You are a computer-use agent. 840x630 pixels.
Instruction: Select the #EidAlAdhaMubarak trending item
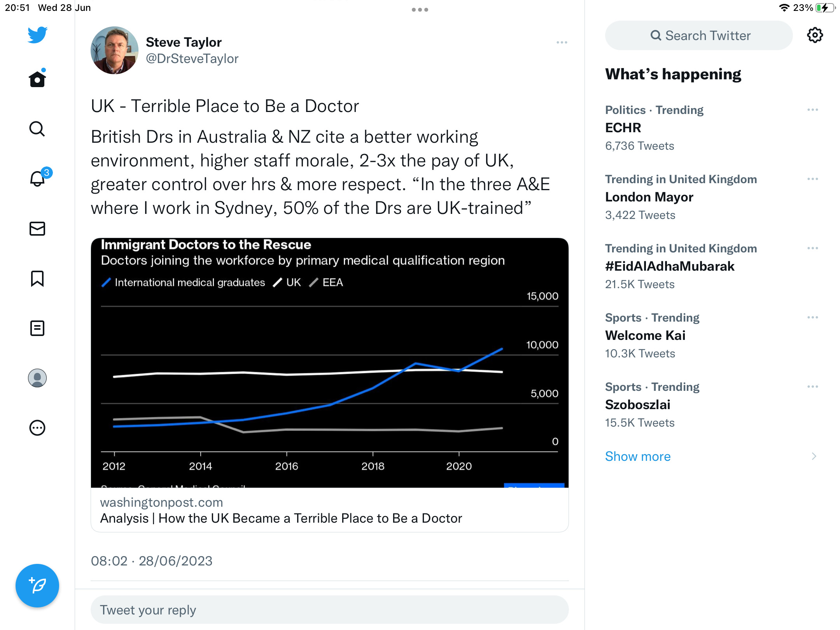coord(711,266)
